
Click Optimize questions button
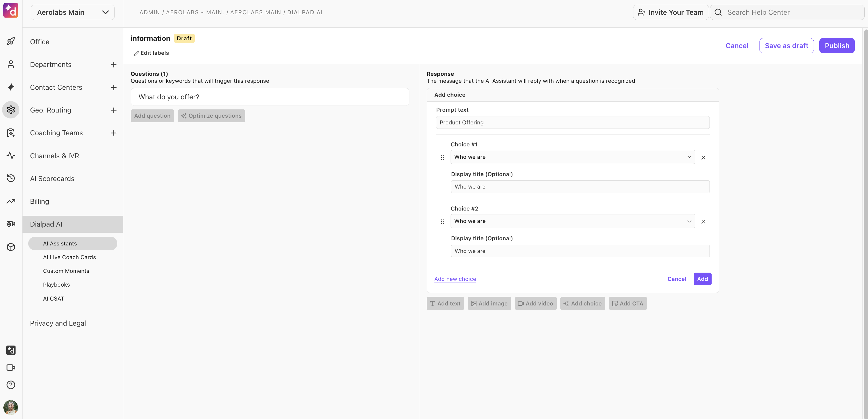pos(212,116)
